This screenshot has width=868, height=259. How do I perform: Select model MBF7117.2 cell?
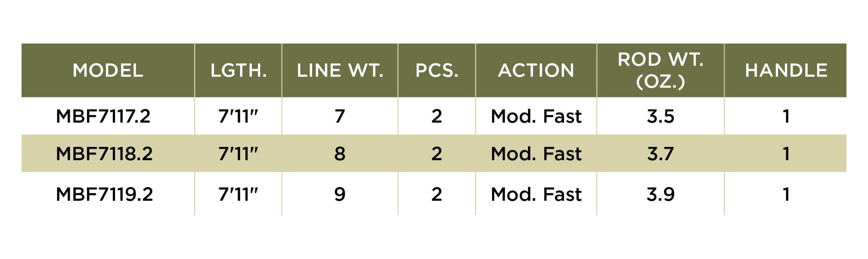(103, 116)
